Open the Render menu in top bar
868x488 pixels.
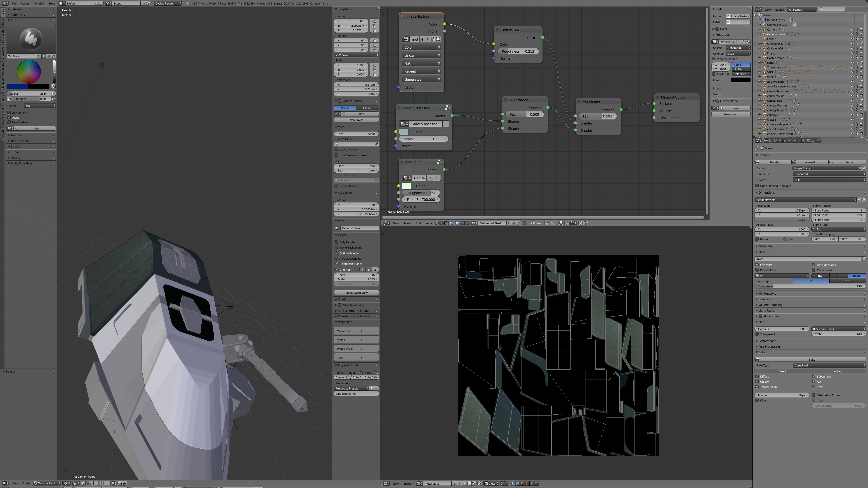tap(25, 3)
